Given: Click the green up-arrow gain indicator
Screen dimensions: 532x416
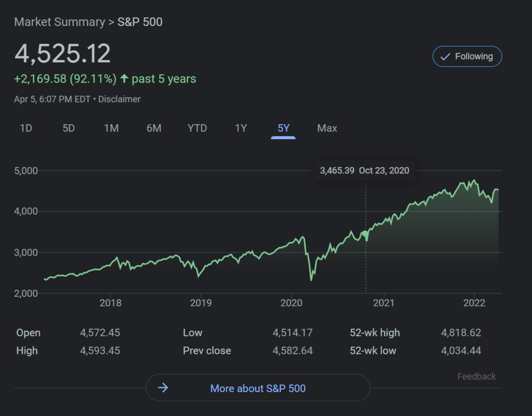Looking at the screenshot, I should pyautogui.click(x=124, y=79).
